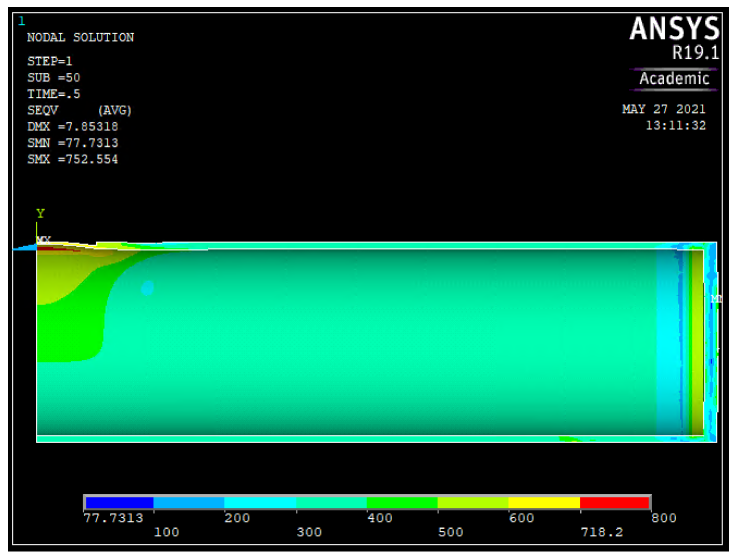737x560 pixels.
Task: Click the NODAL SOLUTION title text
Action: [x=80, y=37]
